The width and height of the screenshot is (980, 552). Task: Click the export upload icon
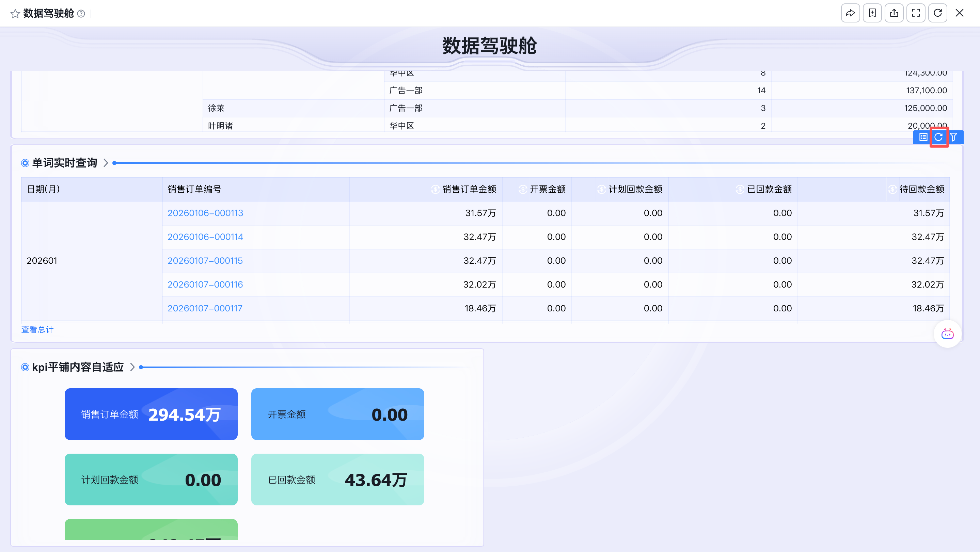coord(894,13)
